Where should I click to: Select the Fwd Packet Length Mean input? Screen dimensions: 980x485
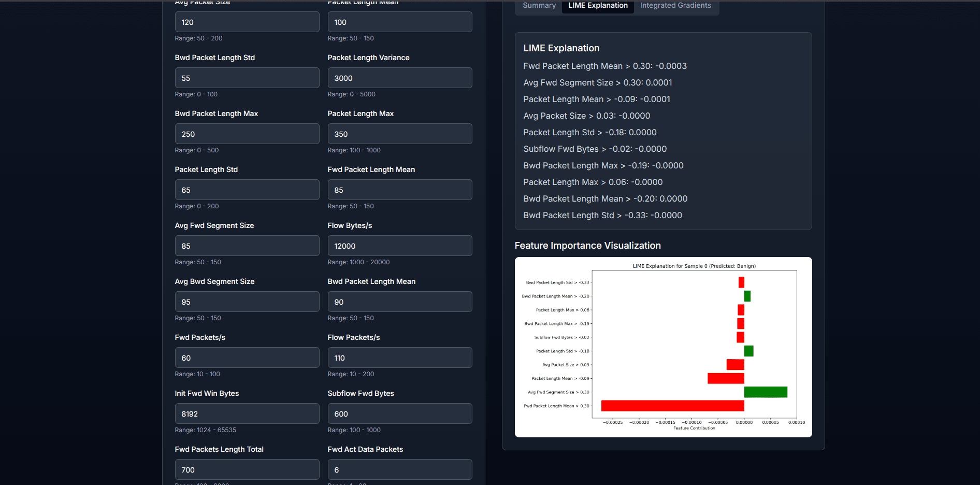click(x=400, y=190)
